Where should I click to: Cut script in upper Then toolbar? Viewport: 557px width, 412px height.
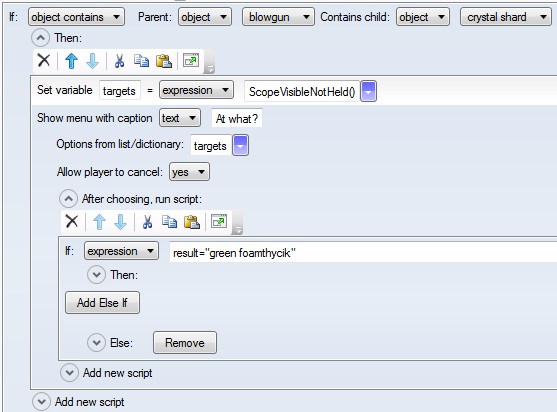coord(119,61)
